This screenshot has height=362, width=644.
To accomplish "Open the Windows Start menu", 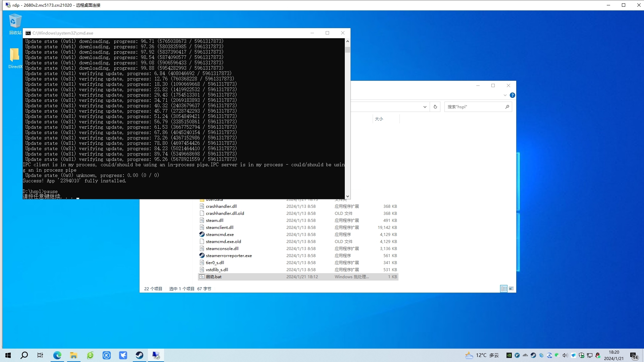I will click(x=8, y=355).
